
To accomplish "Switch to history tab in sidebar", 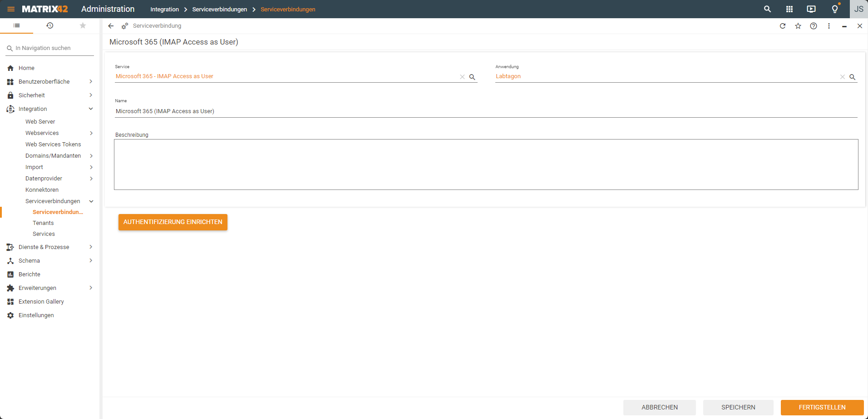I will 50,25.
